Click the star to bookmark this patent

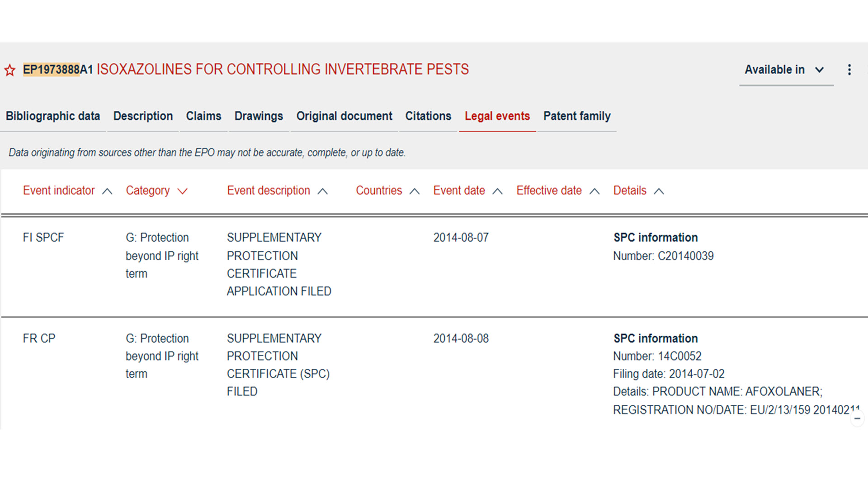pos(9,70)
